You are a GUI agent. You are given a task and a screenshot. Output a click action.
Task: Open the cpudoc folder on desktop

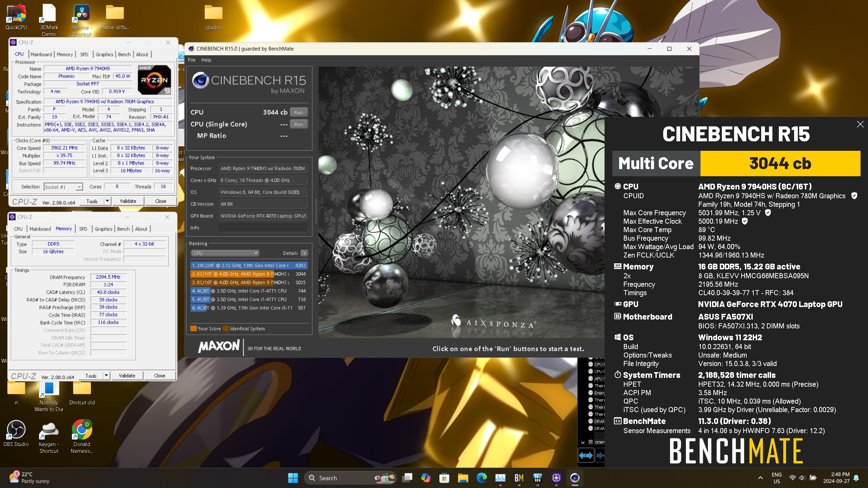tap(213, 17)
